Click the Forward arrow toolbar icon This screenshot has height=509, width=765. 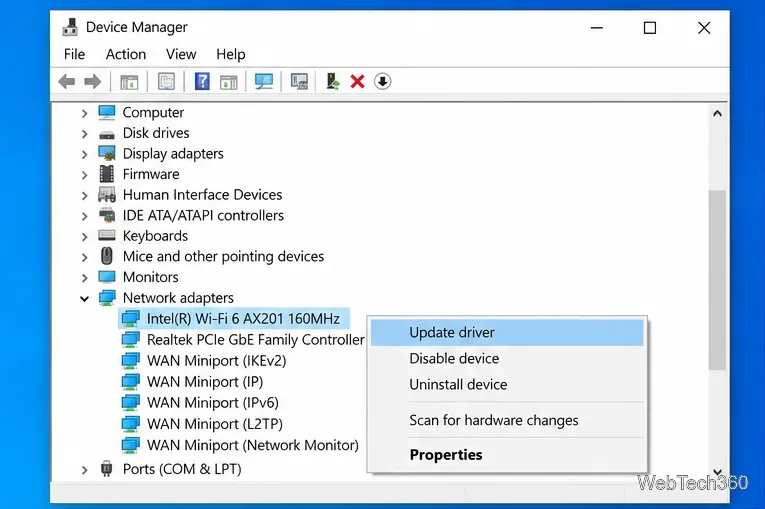click(93, 81)
